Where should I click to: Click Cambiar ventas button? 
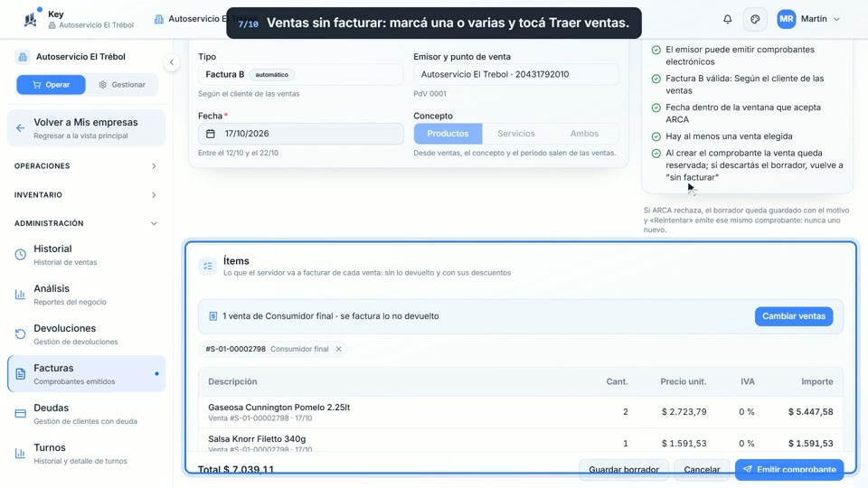coord(794,316)
